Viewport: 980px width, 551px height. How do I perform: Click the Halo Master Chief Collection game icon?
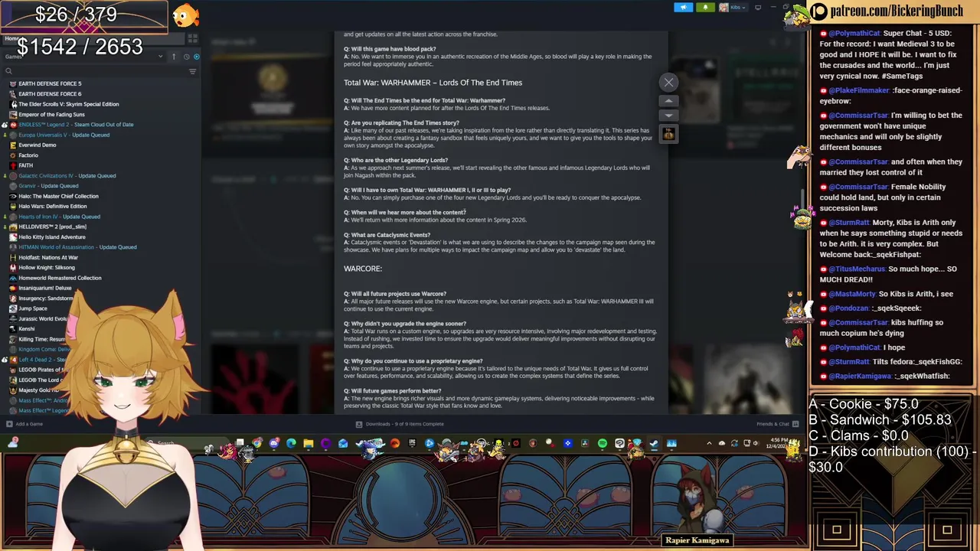tap(13, 196)
